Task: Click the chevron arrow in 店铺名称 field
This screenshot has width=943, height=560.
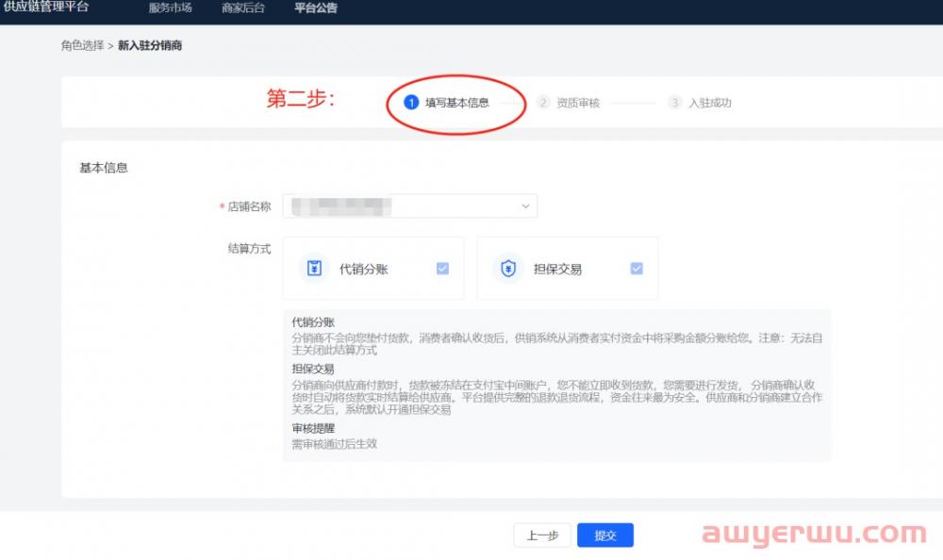Action: tap(525, 206)
